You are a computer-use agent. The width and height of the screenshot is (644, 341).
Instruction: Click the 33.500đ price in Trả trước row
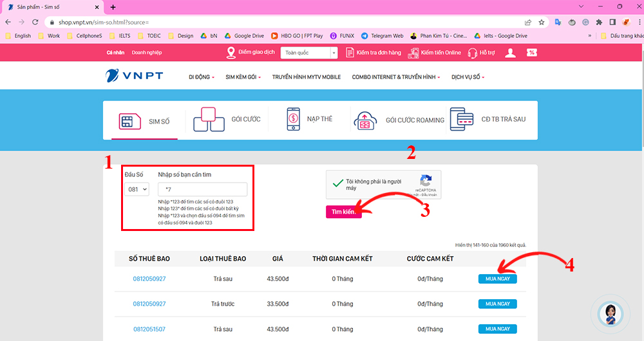click(x=278, y=304)
